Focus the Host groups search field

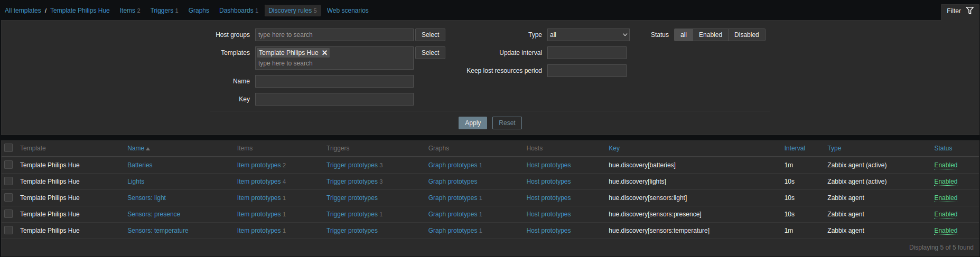[x=334, y=35]
